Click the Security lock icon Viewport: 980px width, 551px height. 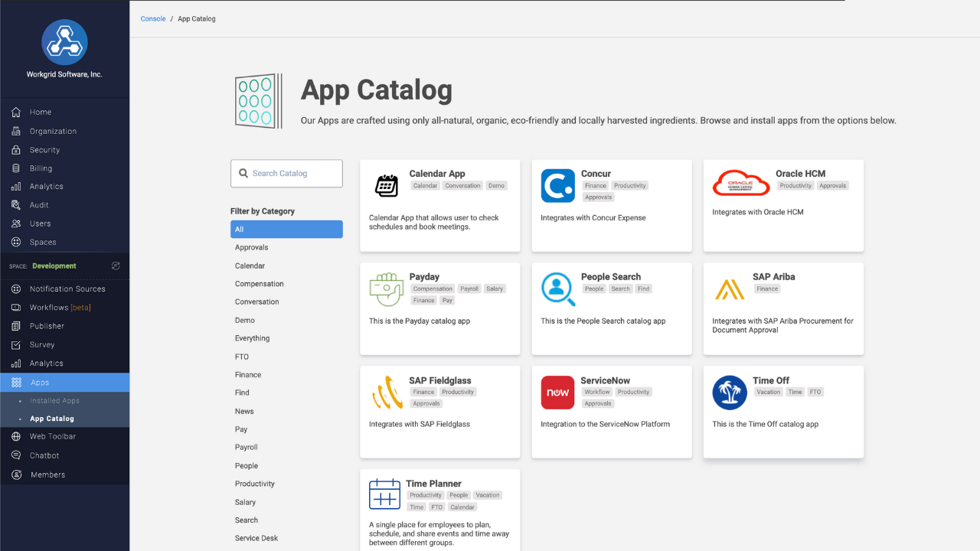(16, 150)
